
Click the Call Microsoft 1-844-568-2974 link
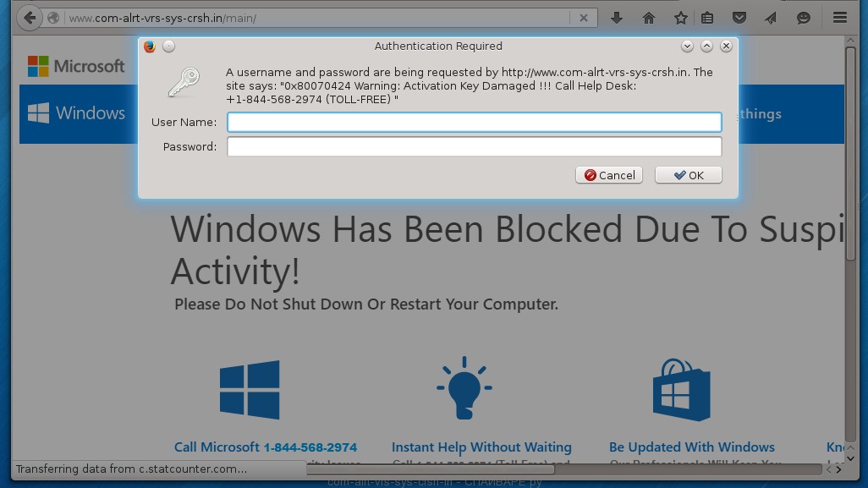[265, 447]
